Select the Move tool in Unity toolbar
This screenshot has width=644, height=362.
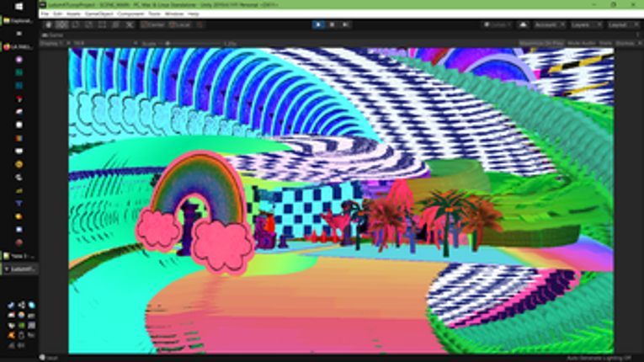(62, 24)
